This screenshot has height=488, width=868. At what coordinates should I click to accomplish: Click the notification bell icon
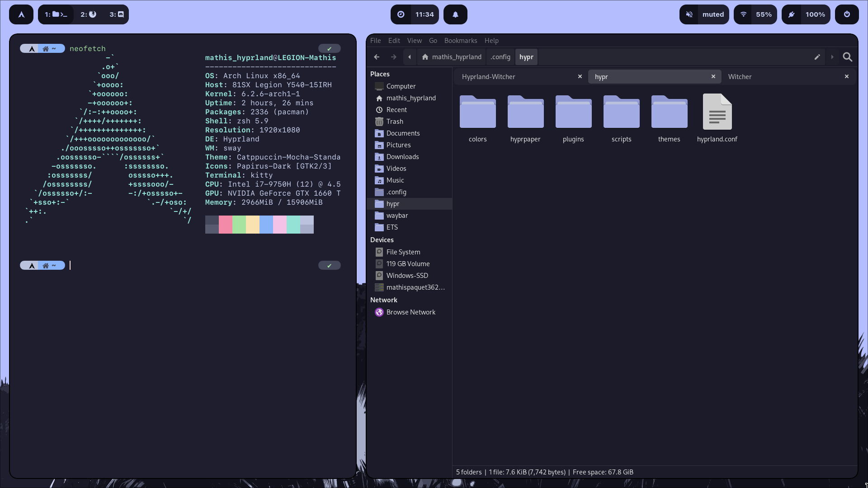coord(455,14)
